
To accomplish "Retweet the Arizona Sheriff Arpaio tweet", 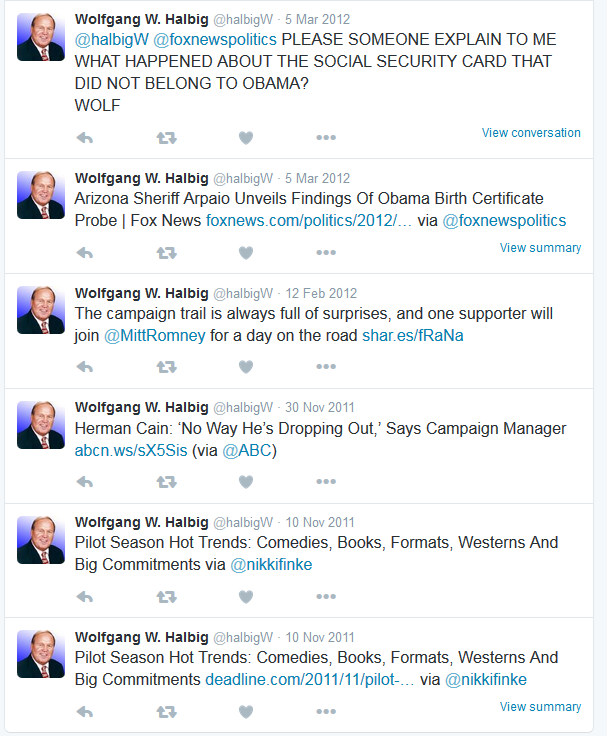I will pos(166,253).
